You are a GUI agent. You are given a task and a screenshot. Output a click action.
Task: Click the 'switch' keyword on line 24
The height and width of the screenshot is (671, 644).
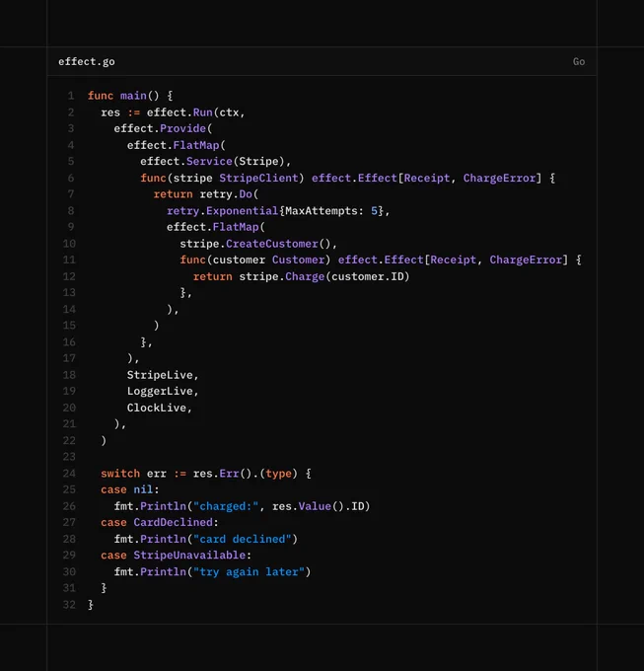(x=120, y=474)
